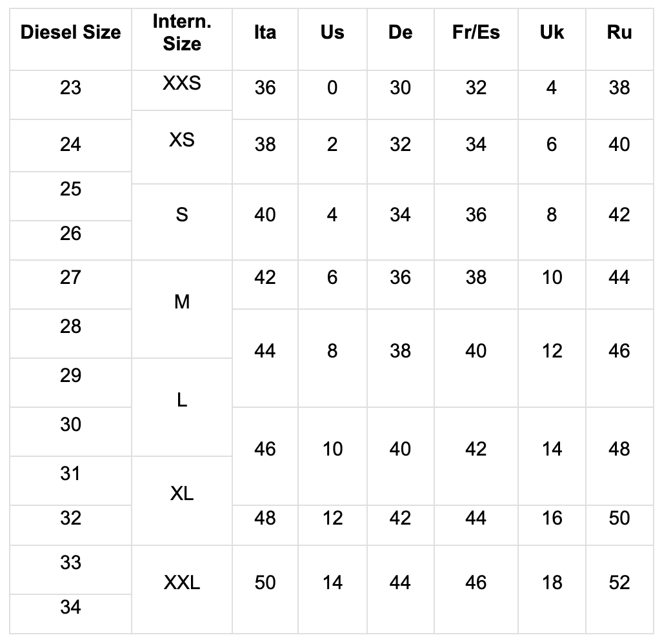Image resolution: width=662 pixels, height=644 pixels.
Task: Click the Diesel Size column header
Action: coord(70,32)
